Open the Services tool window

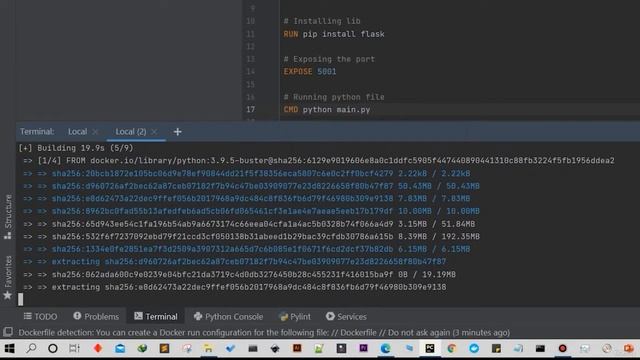click(346, 316)
